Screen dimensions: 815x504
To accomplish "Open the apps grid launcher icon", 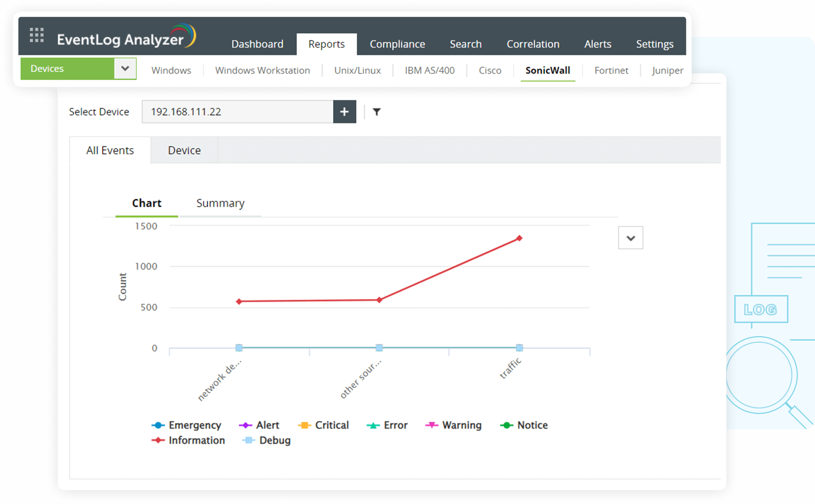I will (x=37, y=36).
